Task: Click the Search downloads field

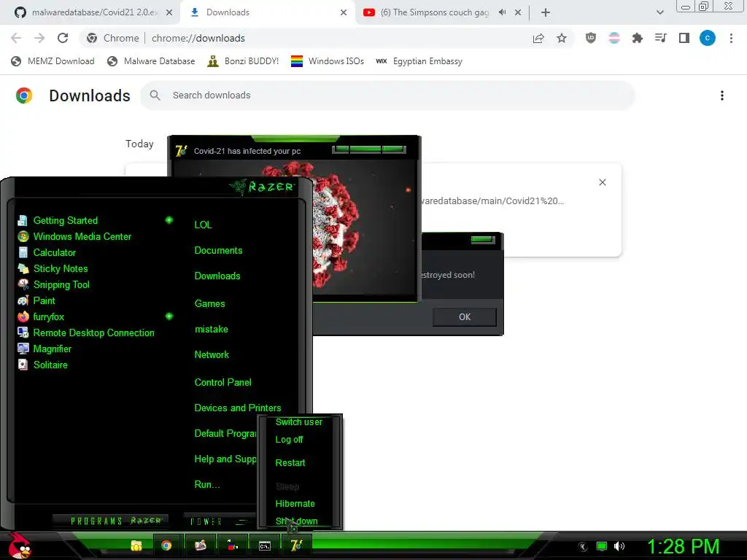Action: [x=388, y=96]
